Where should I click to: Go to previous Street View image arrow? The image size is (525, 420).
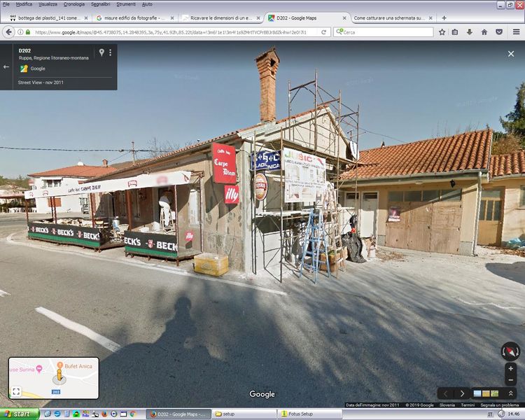(446, 393)
